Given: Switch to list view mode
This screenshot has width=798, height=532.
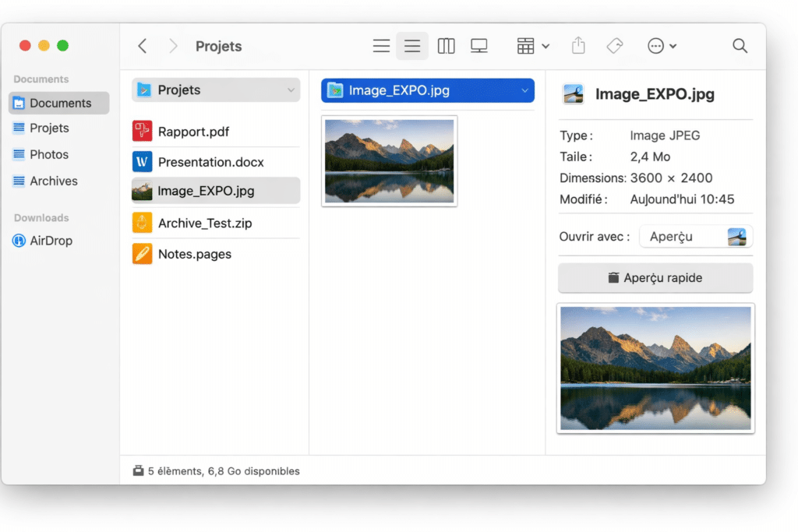Looking at the screenshot, I should (x=412, y=45).
